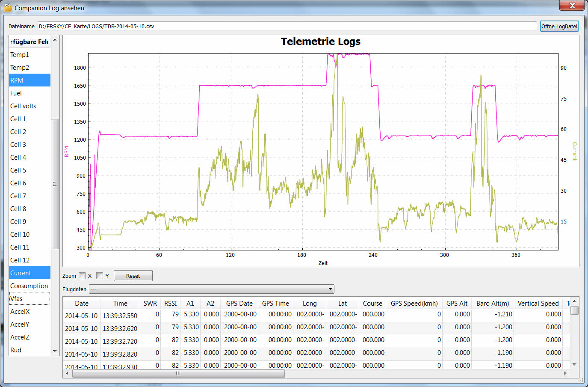The image size is (588, 387).
Task: Sort table by RSSI column header
Action: (170, 303)
